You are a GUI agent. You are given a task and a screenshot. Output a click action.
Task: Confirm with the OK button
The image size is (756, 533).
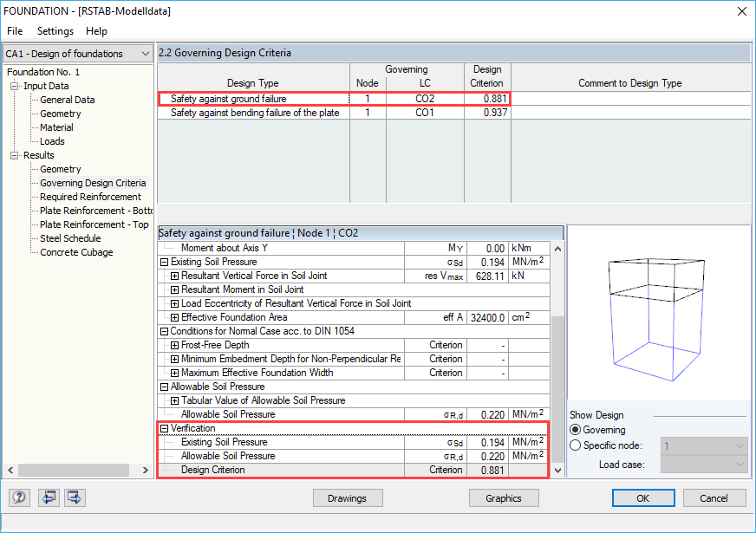pyautogui.click(x=643, y=497)
